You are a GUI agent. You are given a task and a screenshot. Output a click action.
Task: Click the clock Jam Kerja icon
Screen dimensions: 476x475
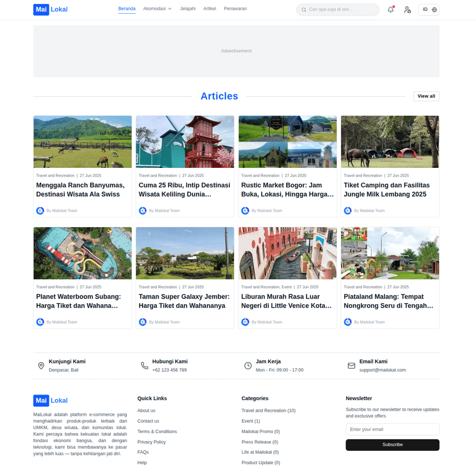[248, 366]
